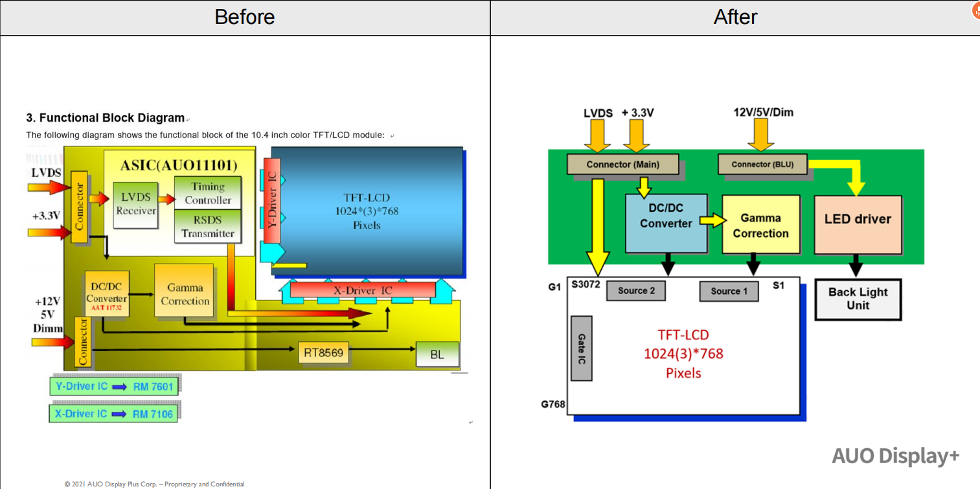
Task: Click the Connector block beside +12V 5V Dimm
Action: (82, 342)
